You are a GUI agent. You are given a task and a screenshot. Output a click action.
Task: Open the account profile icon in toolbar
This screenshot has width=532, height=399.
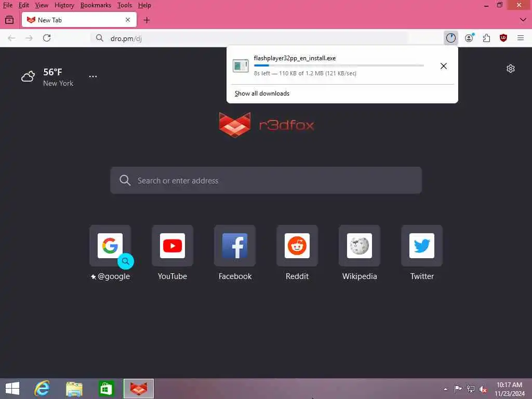(469, 38)
